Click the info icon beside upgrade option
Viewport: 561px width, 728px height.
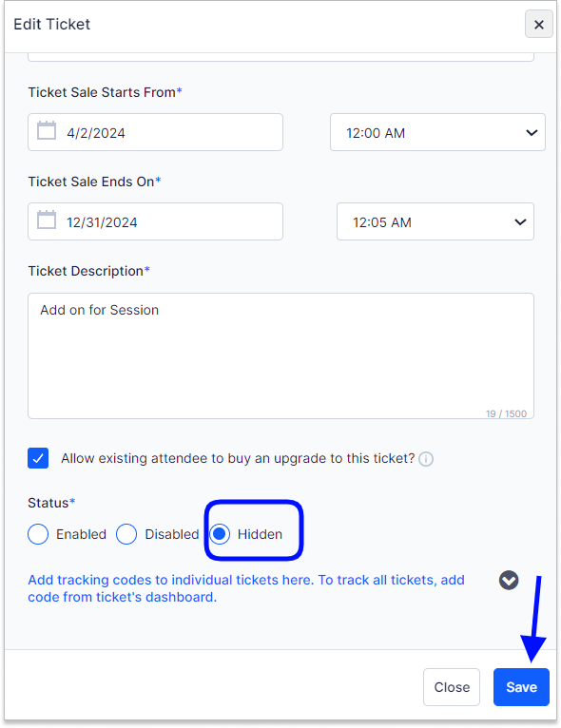(426, 459)
